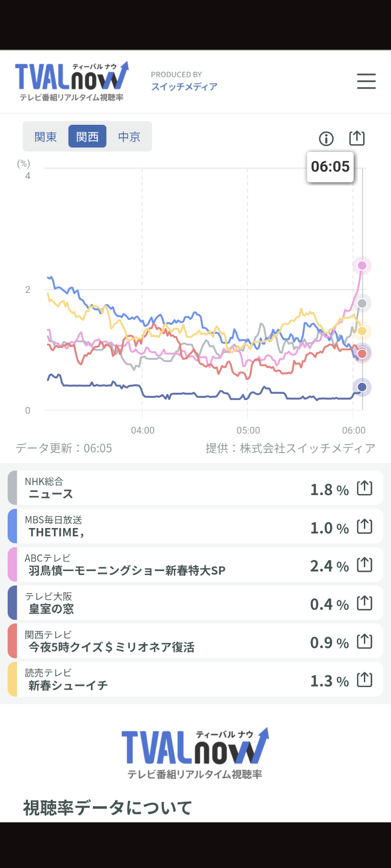The height and width of the screenshot is (868, 391).
Task: Click the pink ABCテレビ chart point
Action: point(362,265)
